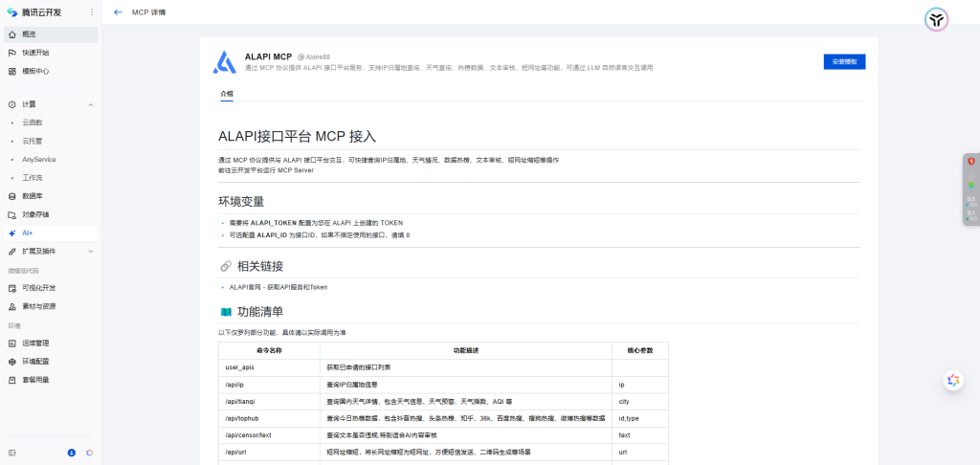The height and width of the screenshot is (465, 980).
Task: Click the ALAPI_TOKEN bullet text
Action: point(316,223)
